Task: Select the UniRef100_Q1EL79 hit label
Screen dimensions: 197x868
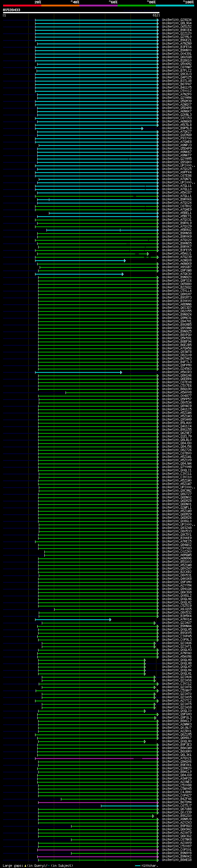Action: point(176,436)
